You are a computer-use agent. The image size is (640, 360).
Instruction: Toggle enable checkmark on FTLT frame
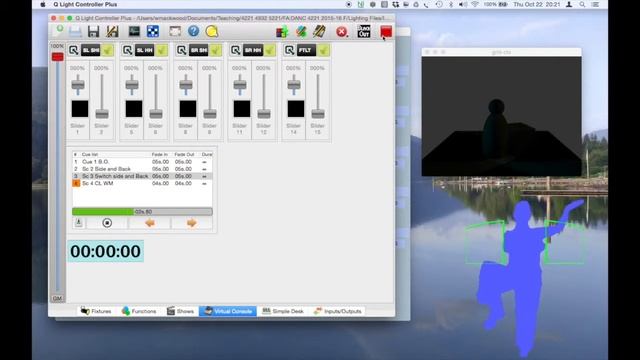324,50
